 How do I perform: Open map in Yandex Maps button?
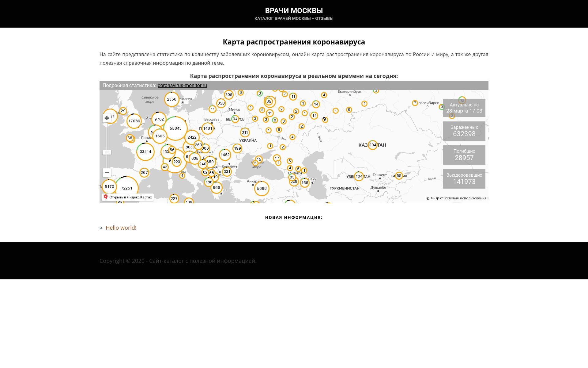pyautogui.click(x=128, y=197)
